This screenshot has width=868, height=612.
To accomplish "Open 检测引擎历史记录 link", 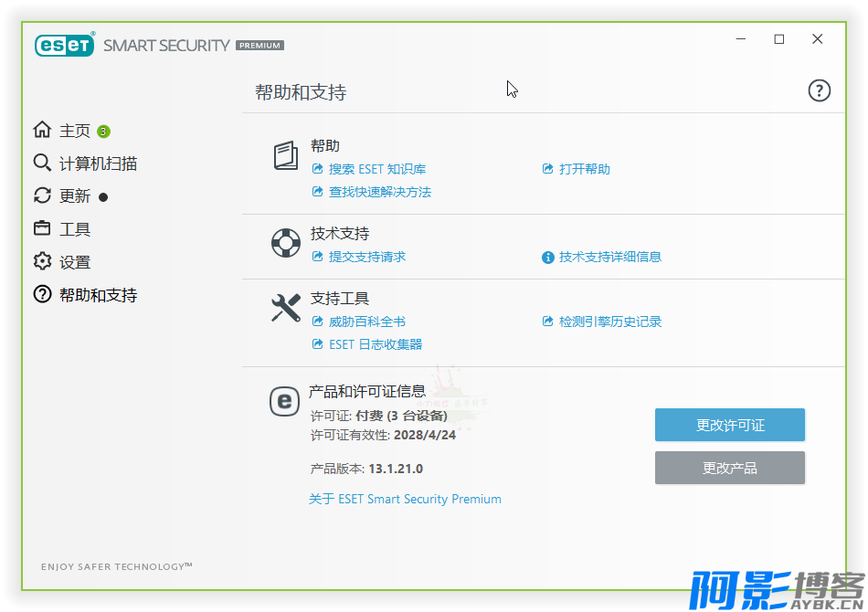I will click(x=610, y=322).
